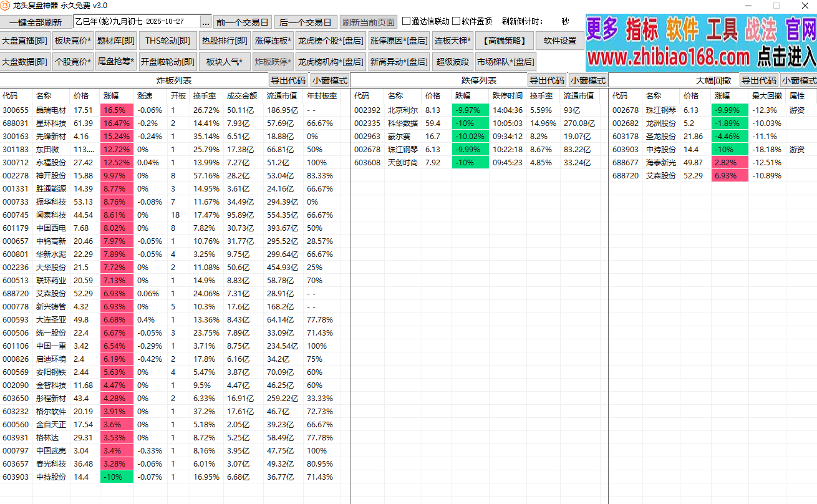Sort 跌停列表 by the 跌幅 column header
This screenshot has height=504, width=817.
click(470, 96)
